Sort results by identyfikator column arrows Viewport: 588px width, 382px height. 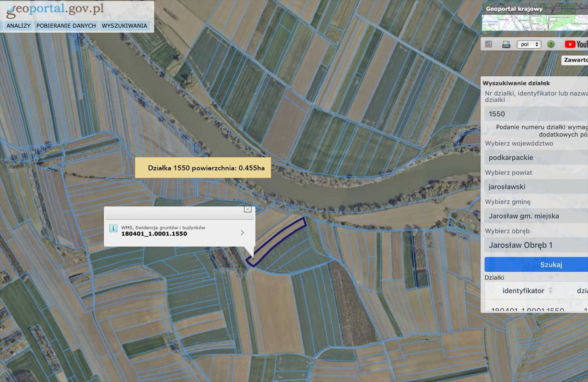(550, 291)
